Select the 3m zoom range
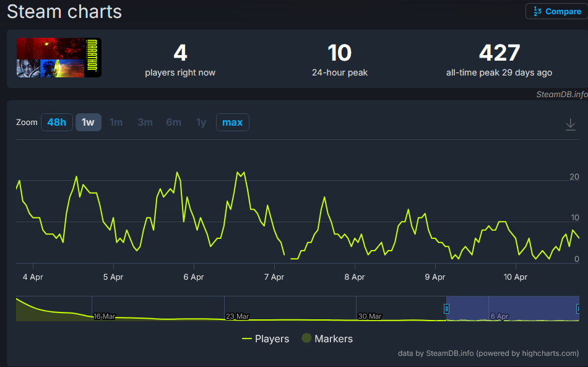588x367 pixels. coord(145,122)
